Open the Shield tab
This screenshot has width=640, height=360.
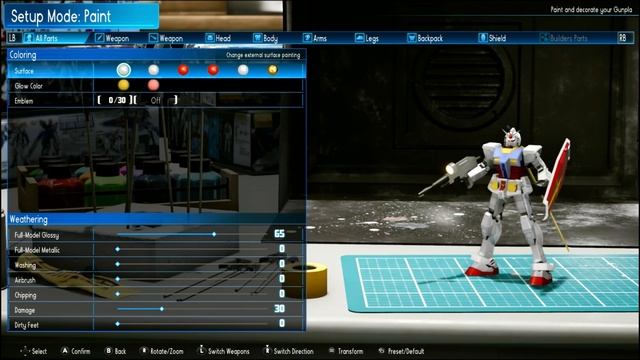[x=492, y=38]
